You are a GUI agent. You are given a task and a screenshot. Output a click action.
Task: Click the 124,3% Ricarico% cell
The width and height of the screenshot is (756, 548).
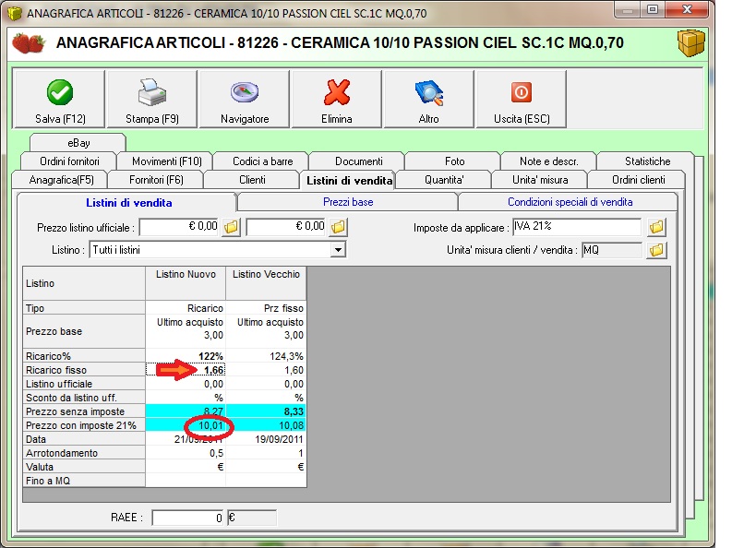pyautogui.click(x=266, y=356)
